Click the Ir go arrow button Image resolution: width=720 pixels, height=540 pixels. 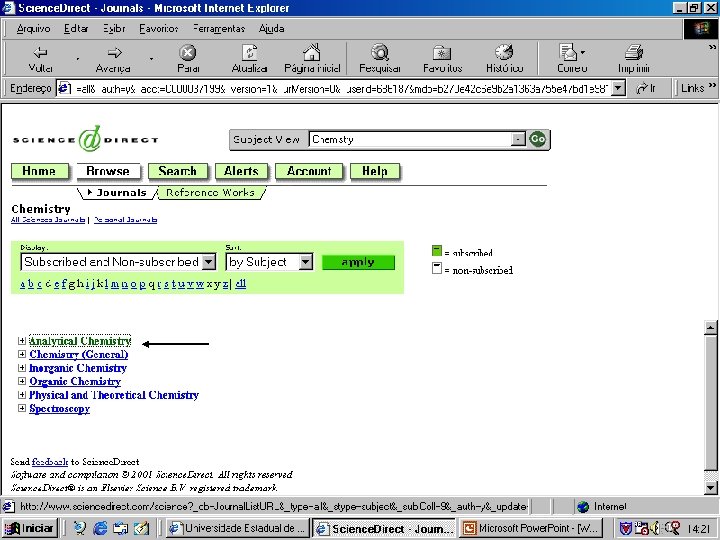646,88
